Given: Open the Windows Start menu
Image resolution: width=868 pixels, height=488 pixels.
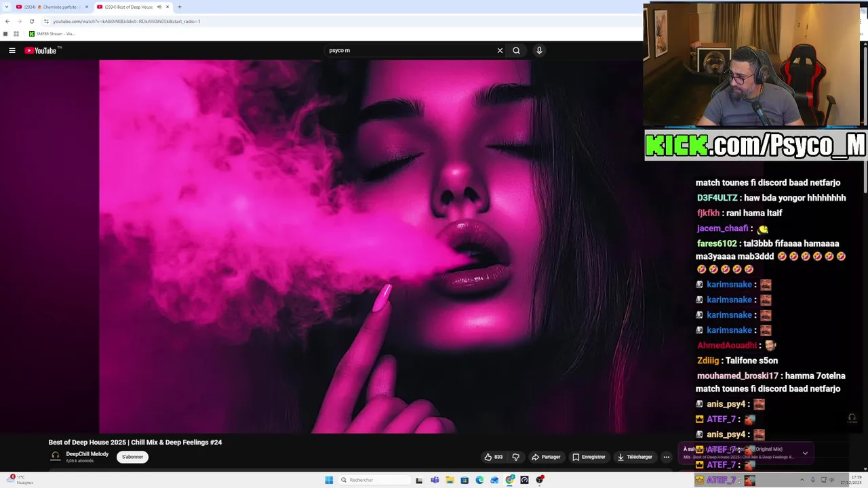Looking at the screenshot, I should 329,480.
